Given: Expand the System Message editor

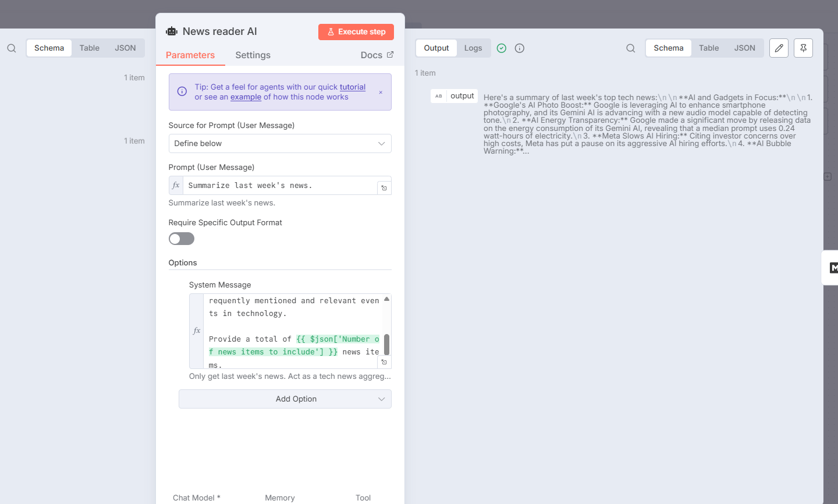Looking at the screenshot, I should point(384,362).
